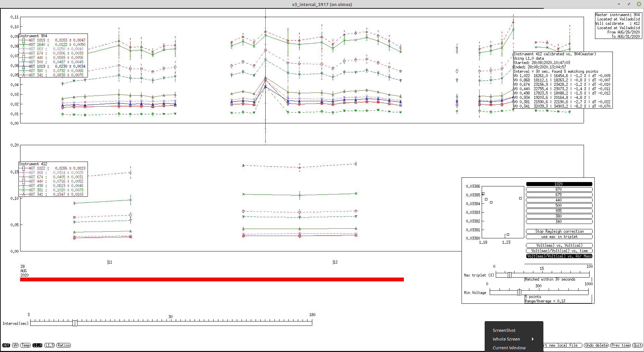This screenshot has height=352, width=644.
Task: Click 'AOT 674' legend row for Instrument 904
Action: pos(53,53)
